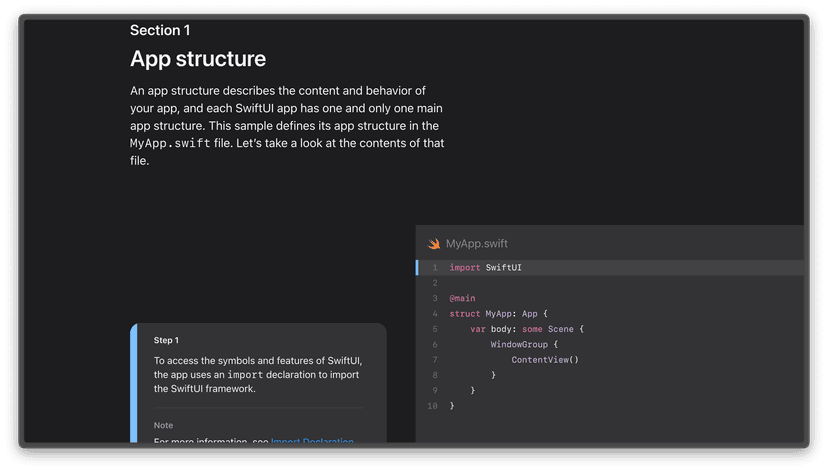Click the struct MyApp: App line
Viewport: 828px width, 471px height.
pyautogui.click(x=498, y=314)
